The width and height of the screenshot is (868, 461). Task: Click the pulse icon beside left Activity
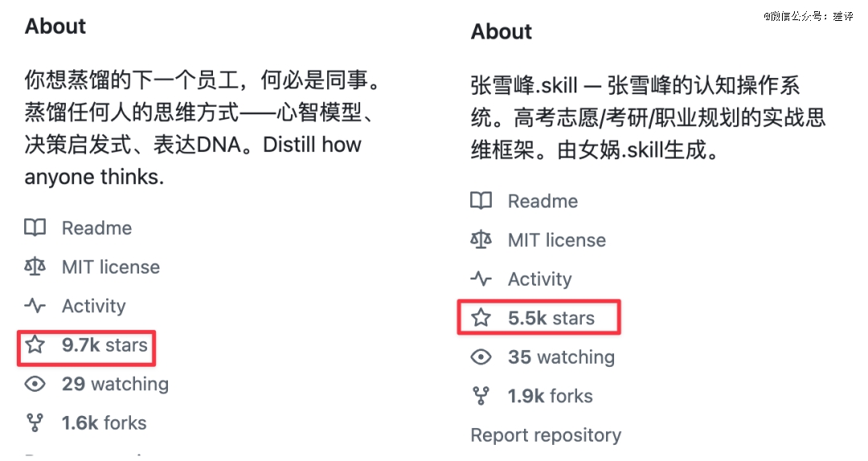[35, 306]
